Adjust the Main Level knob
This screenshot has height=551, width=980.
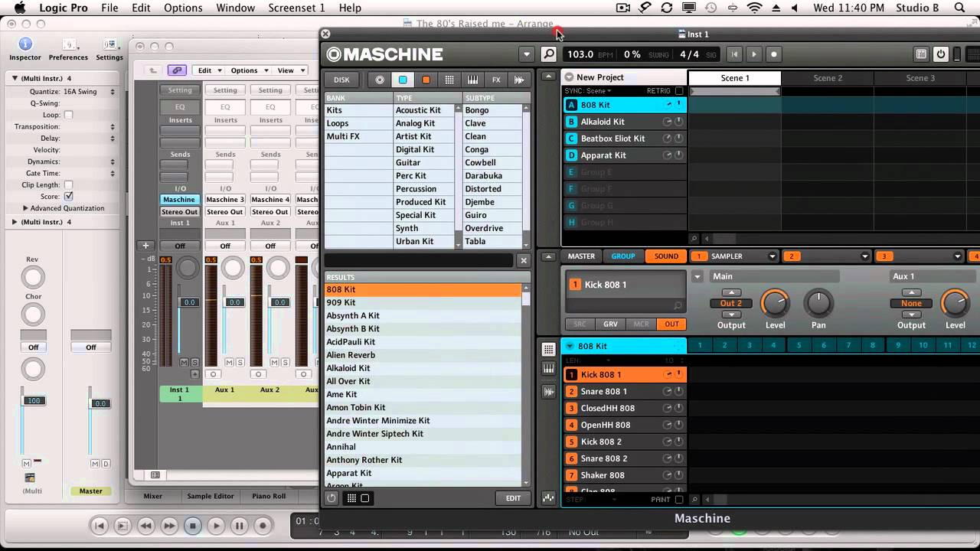click(775, 303)
